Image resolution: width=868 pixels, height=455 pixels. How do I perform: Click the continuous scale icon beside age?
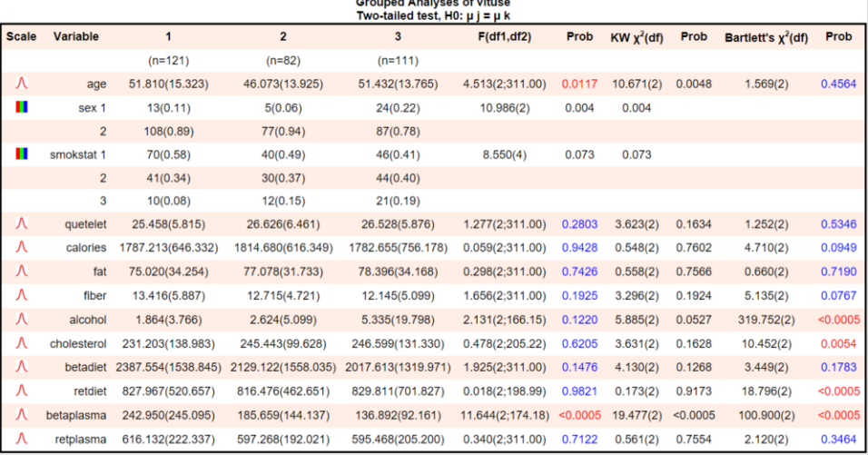[x=22, y=84]
